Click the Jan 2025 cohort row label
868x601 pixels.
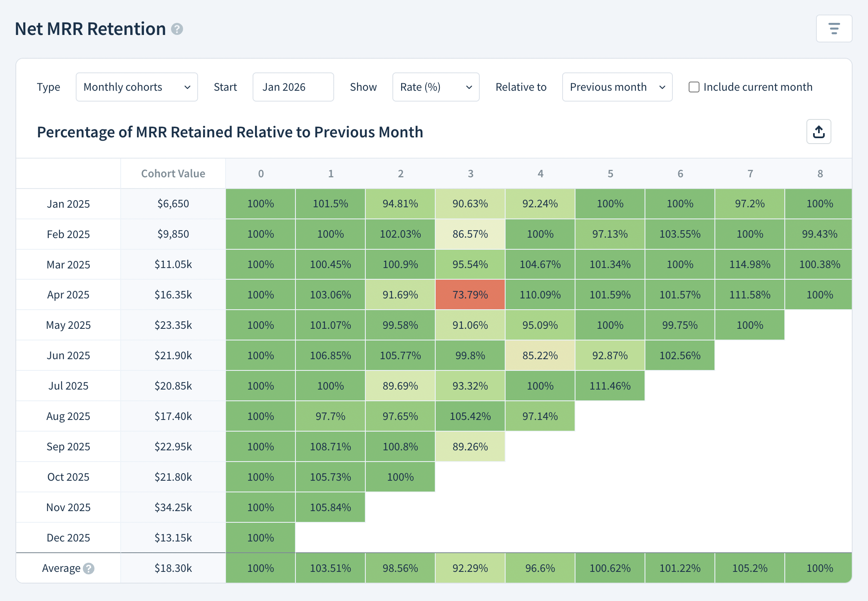click(x=68, y=204)
